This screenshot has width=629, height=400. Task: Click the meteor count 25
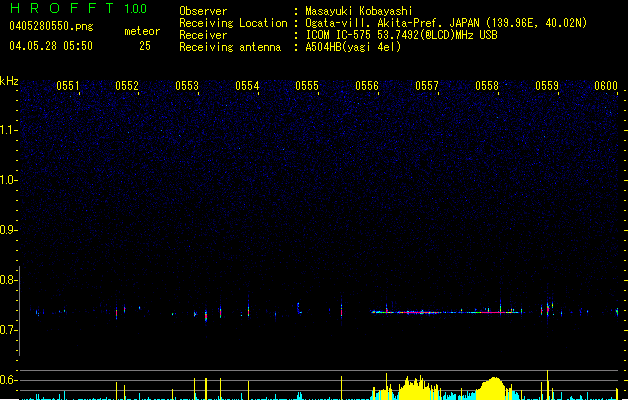tap(145, 46)
